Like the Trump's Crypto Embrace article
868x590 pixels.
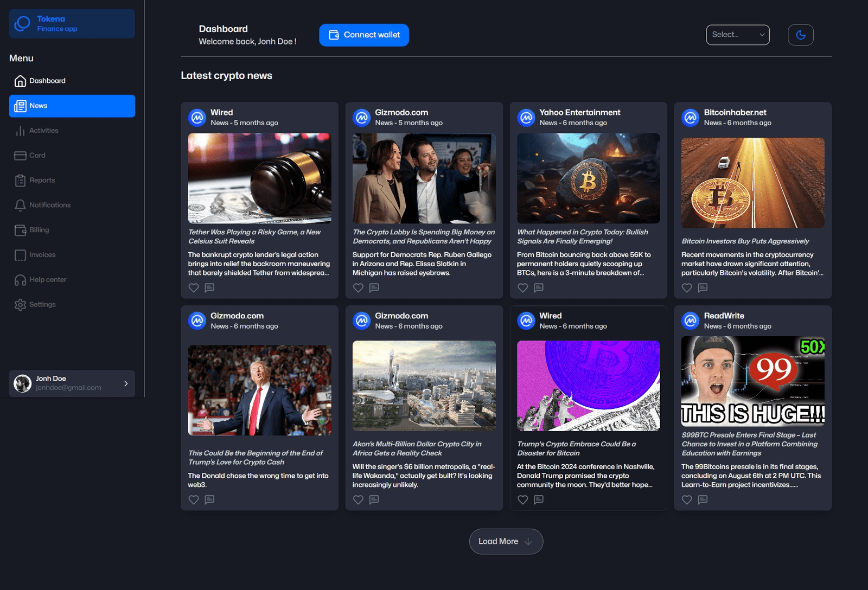click(x=522, y=499)
